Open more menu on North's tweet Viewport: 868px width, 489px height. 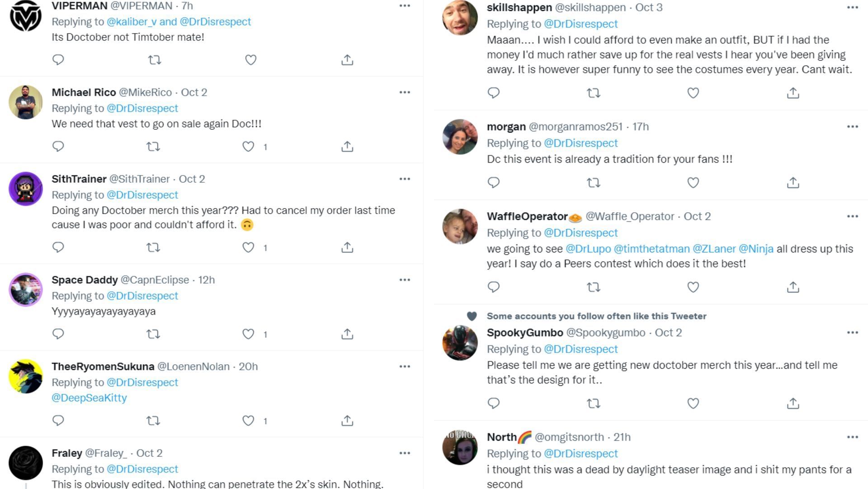852,437
